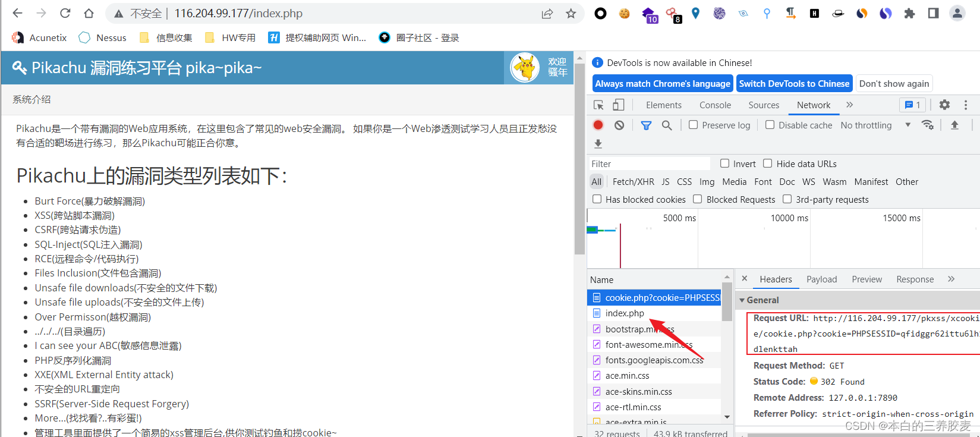
Task: Click the browser address bar URL
Action: 238,14
